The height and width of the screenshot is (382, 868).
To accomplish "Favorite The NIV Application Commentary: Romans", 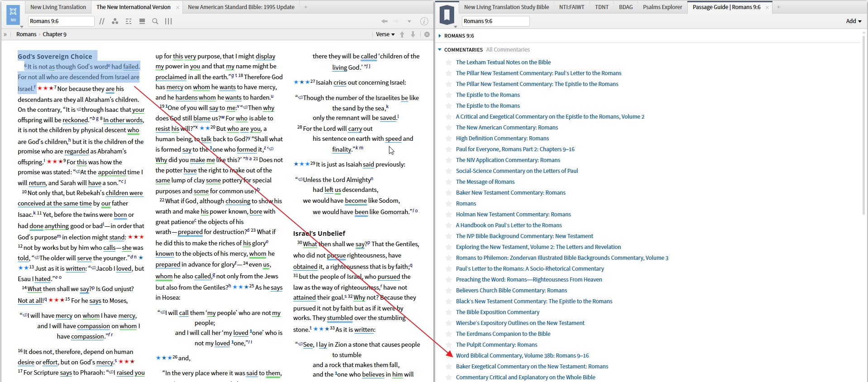I will coord(449,160).
